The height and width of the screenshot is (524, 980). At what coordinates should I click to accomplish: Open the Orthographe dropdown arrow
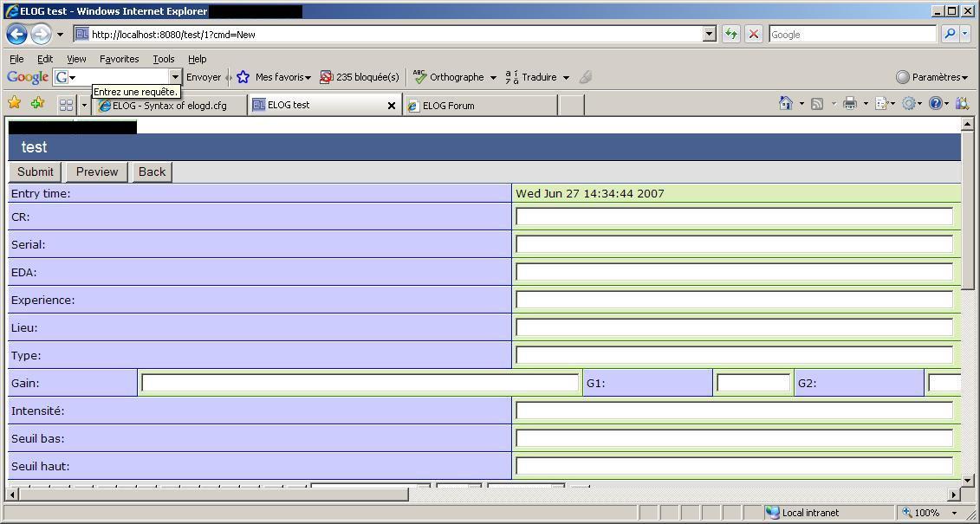click(493, 77)
